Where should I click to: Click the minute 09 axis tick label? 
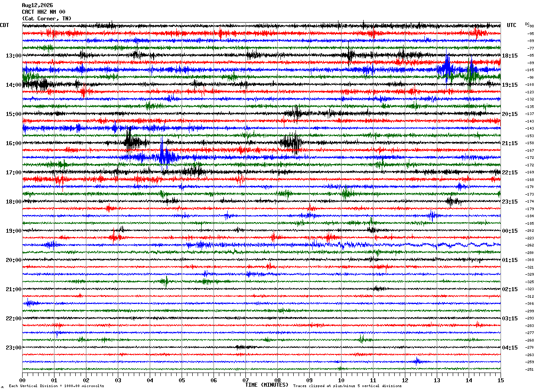click(309, 380)
